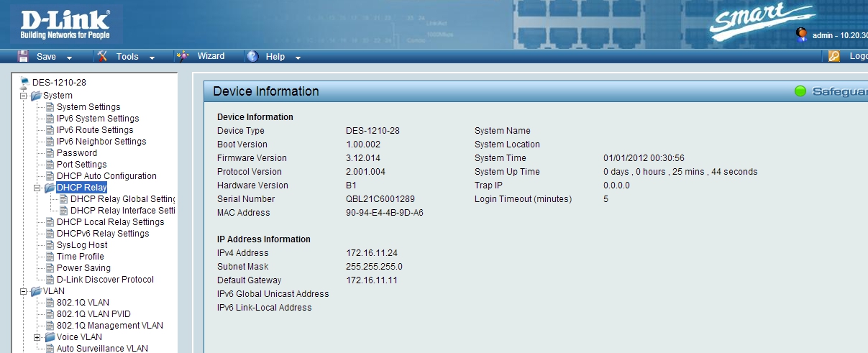Screen dimensions: 868x353
Task: Open 802.1Q VLAN page
Action: click(83, 302)
